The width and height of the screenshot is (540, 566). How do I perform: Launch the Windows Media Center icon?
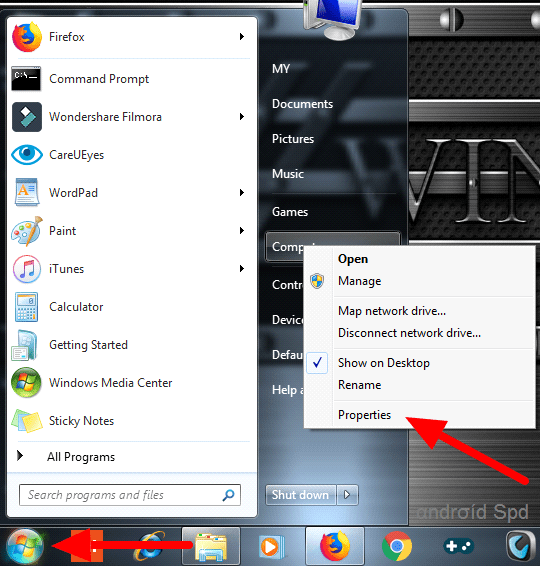[26, 383]
